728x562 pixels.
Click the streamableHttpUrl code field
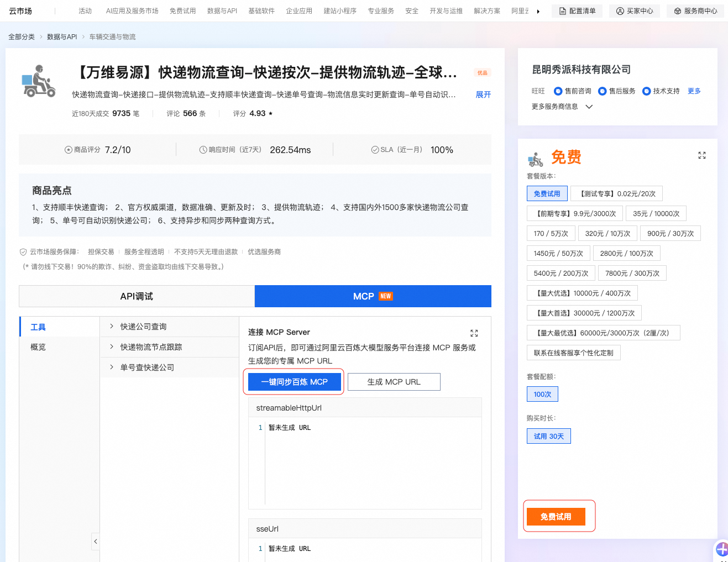click(365, 463)
